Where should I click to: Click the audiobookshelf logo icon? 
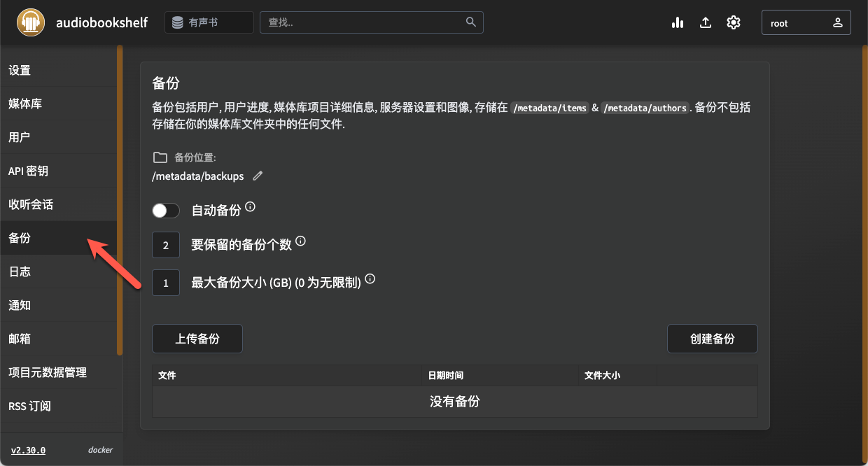click(x=31, y=22)
